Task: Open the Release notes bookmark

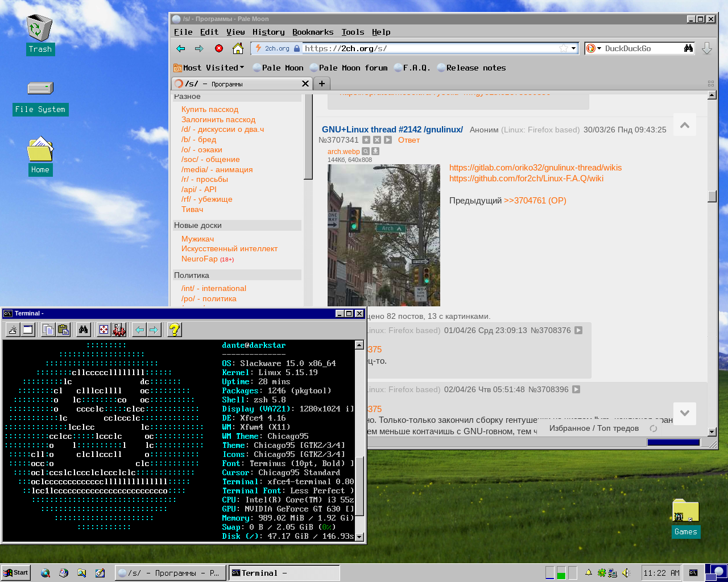Action: point(471,68)
